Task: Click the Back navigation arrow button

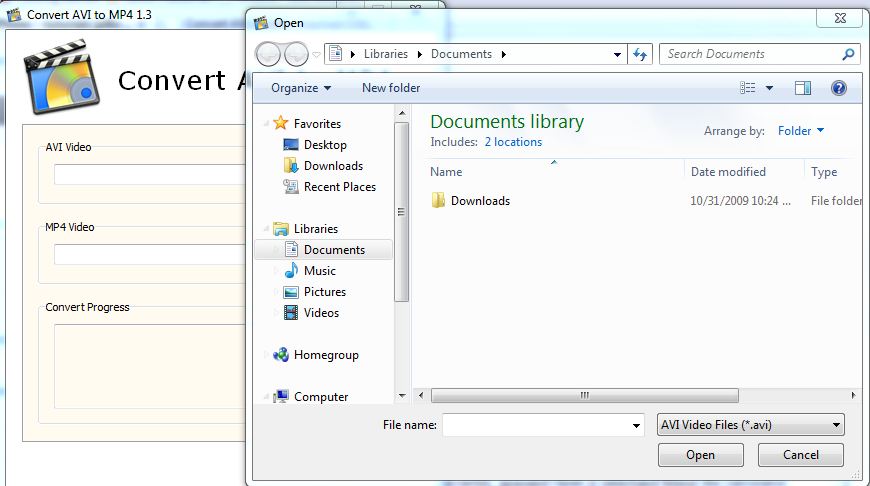Action: click(x=268, y=54)
